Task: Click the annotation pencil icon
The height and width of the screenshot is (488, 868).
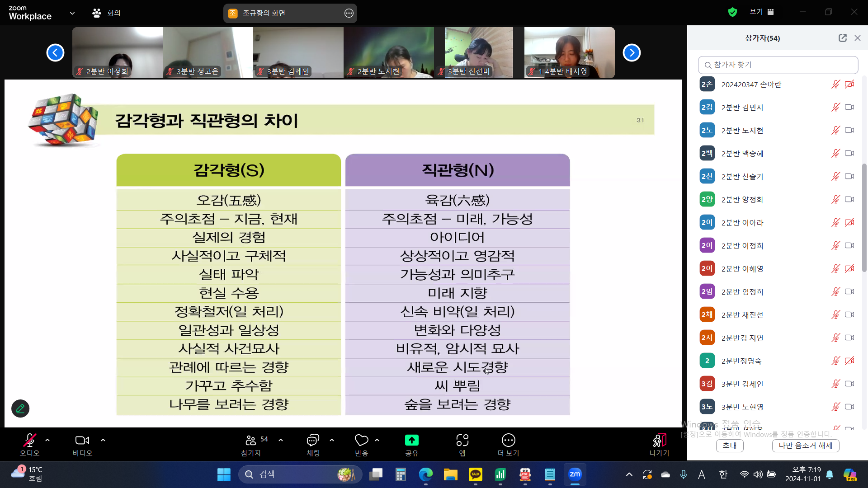Action: click(x=20, y=408)
